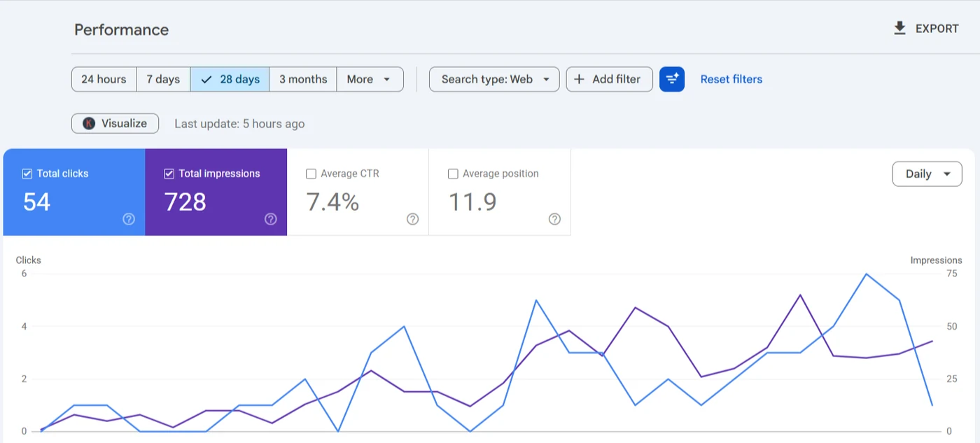Open the Daily granularity dropdown
Screen dimensions: 980x443
coord(927,174)
